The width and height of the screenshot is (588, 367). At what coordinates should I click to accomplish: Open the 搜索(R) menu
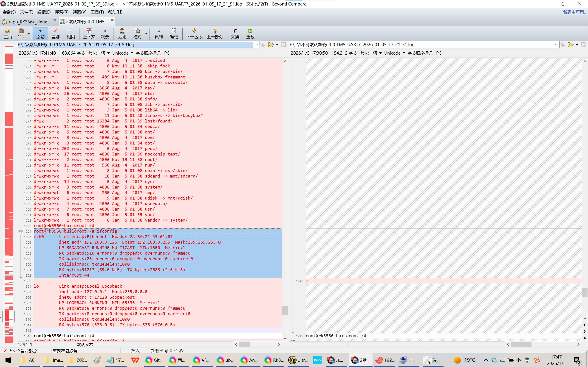tap(62, 12)
